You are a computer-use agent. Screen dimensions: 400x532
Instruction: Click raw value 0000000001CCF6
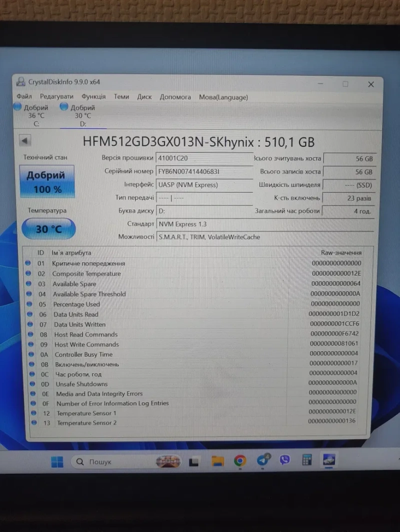click(x=334, y=324)
